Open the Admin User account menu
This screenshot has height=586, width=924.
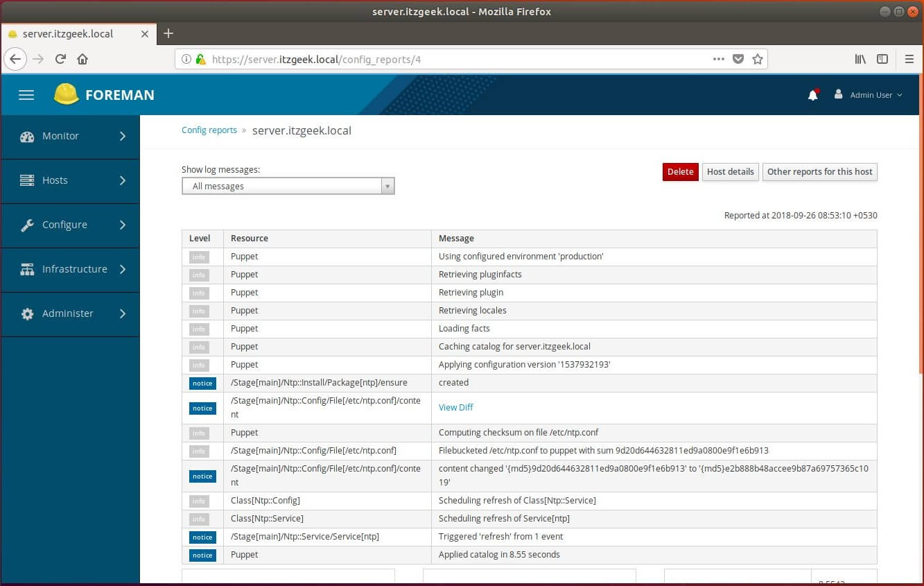tap(870, 95)
